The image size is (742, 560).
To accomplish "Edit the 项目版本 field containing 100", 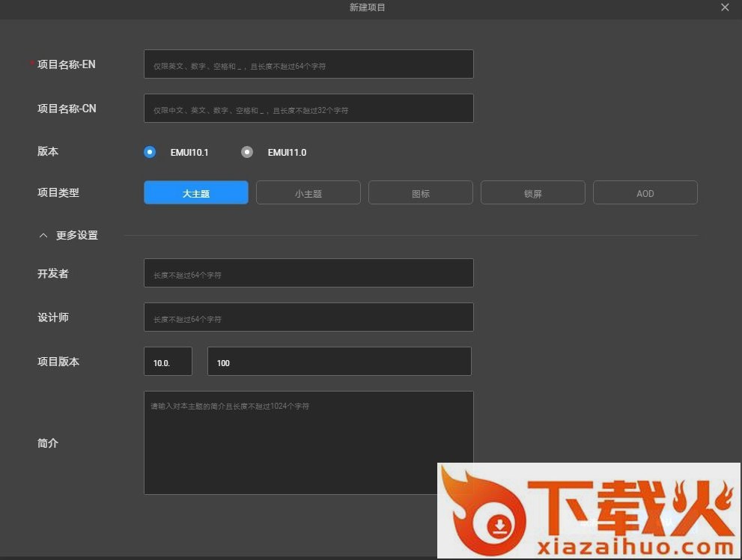I will [339, 362].
